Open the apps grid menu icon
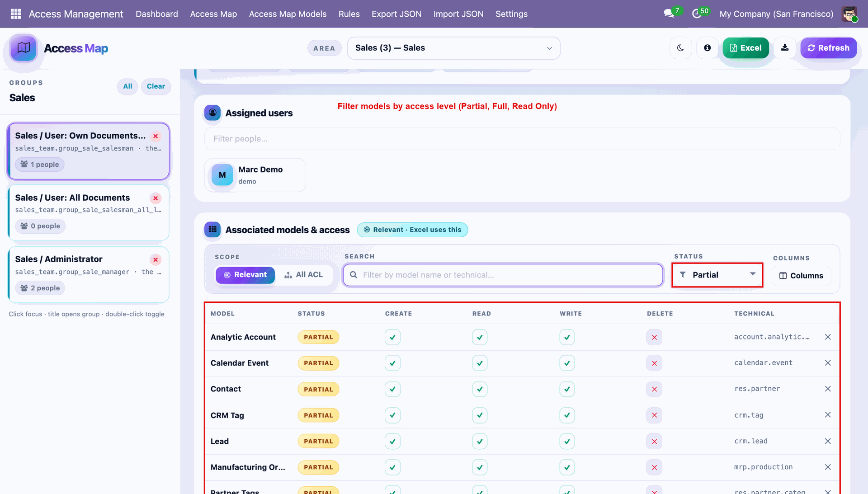This screenshot has height=494, width=868. 16,14
